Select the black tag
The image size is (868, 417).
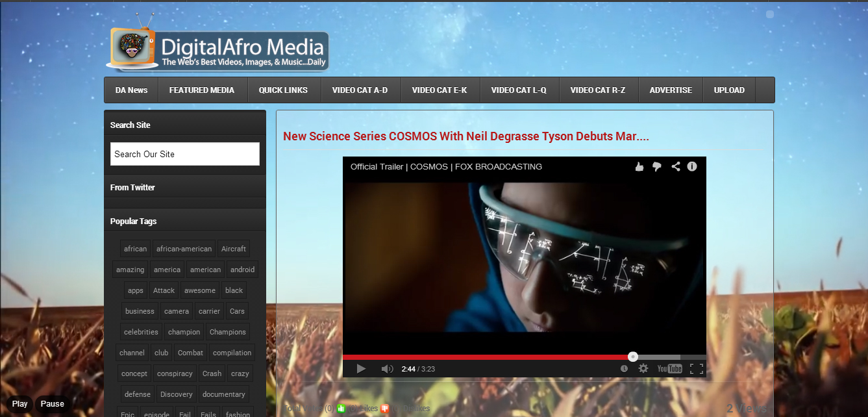[x=234, y=290]
